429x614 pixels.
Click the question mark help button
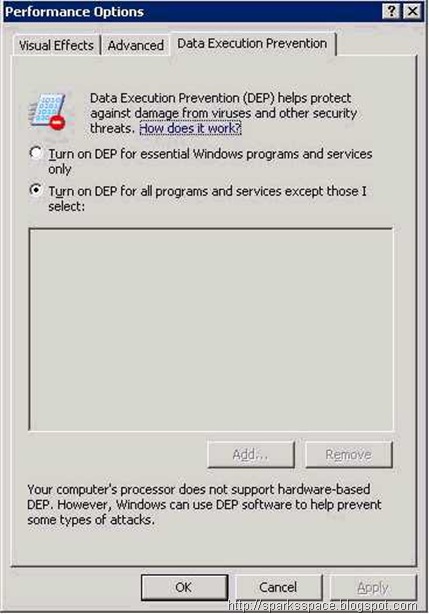[x=391, y=11]
